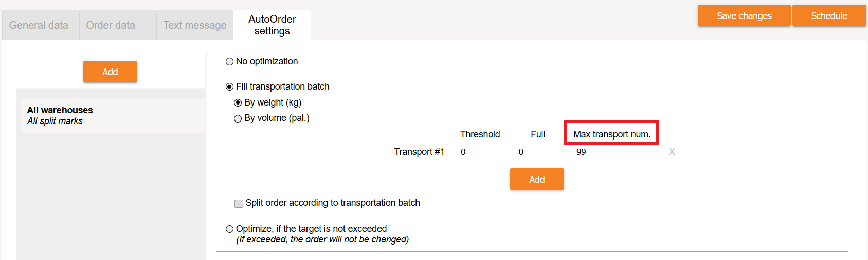Image resolution: width=868 pixels, height=260 pixels.
Task: Click the Threshold field for Transport #1
Action: pos(480,152)
